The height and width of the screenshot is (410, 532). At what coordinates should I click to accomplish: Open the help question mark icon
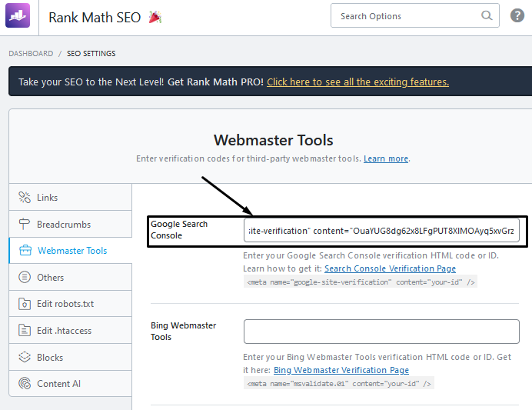[x=517, y=15]
